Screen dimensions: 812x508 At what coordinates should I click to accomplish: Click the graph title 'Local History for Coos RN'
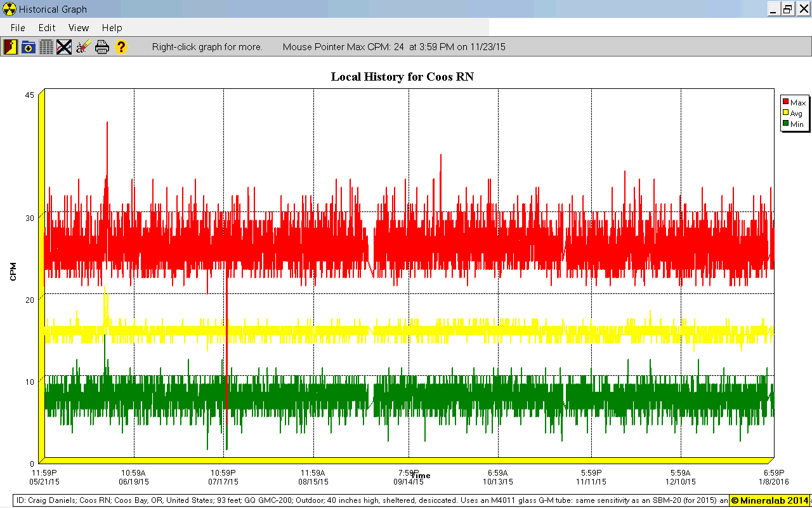402,77
